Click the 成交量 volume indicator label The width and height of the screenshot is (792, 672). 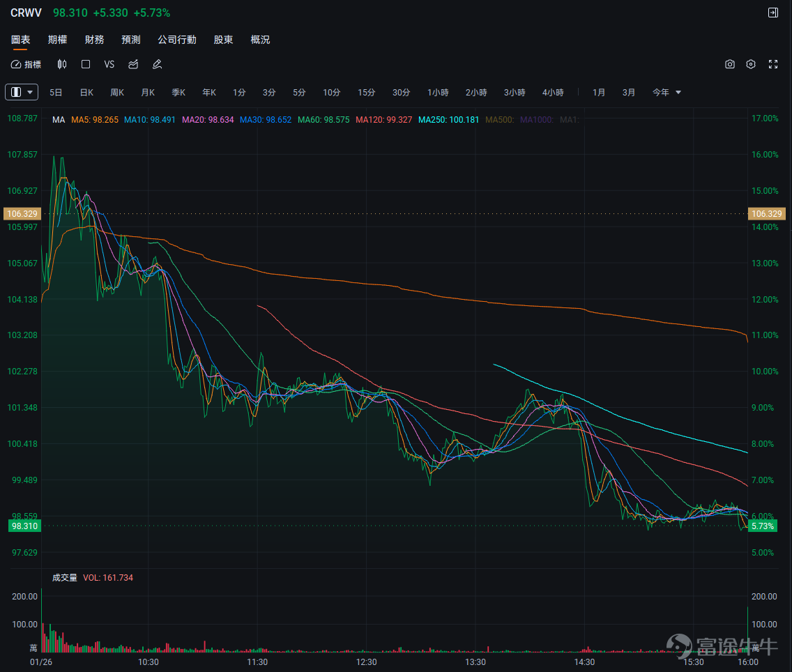[x=65, y=578]
